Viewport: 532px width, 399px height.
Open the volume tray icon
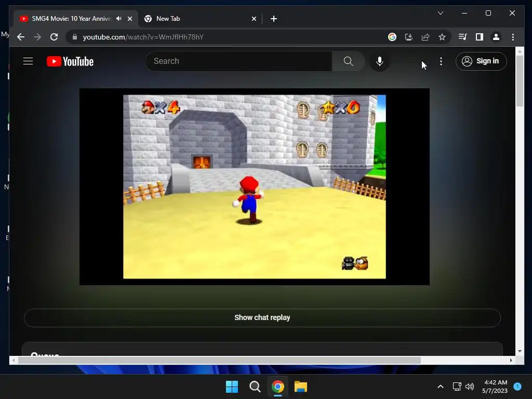pos(470,387)
